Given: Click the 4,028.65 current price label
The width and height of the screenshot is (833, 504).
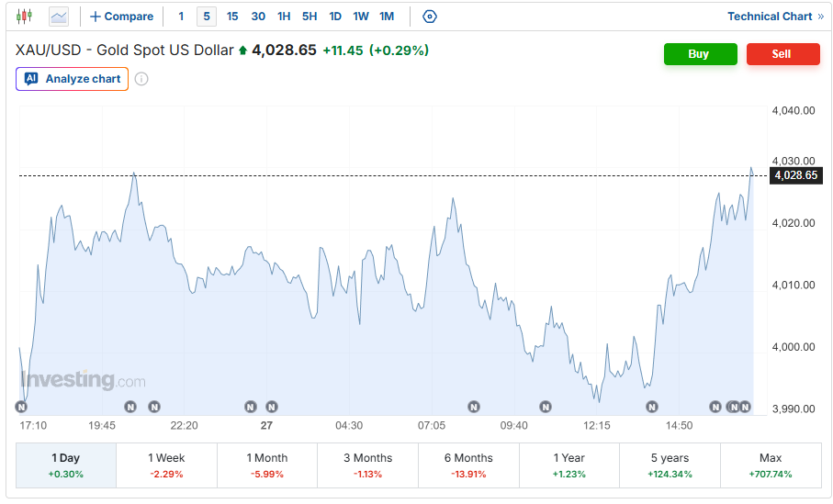Looking at the screenshot, I should (x=796, y=175).
